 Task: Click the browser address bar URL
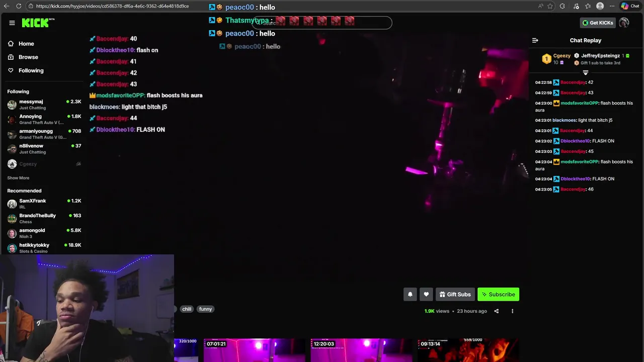click(x=112, y=6)
